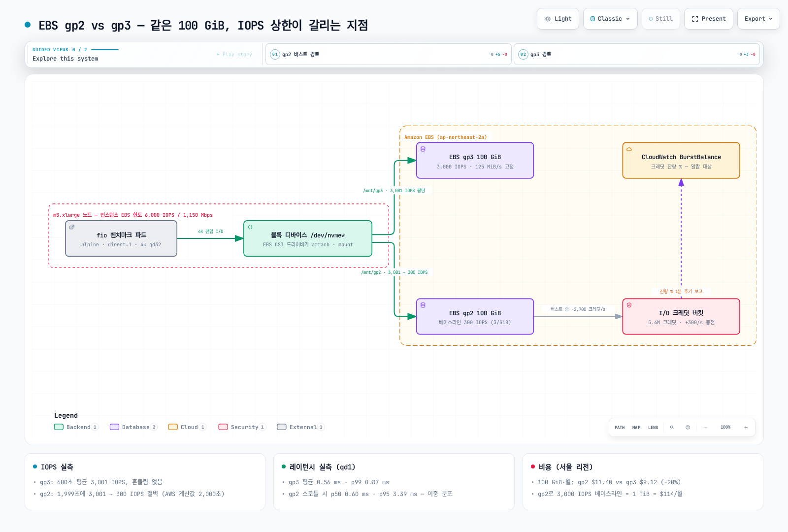The width and height of the screenshot is (788, 532).
Task: Click the /mnt/gp3 · 3,001 IOPS 평탄 edge label
Action: (394, 191)
